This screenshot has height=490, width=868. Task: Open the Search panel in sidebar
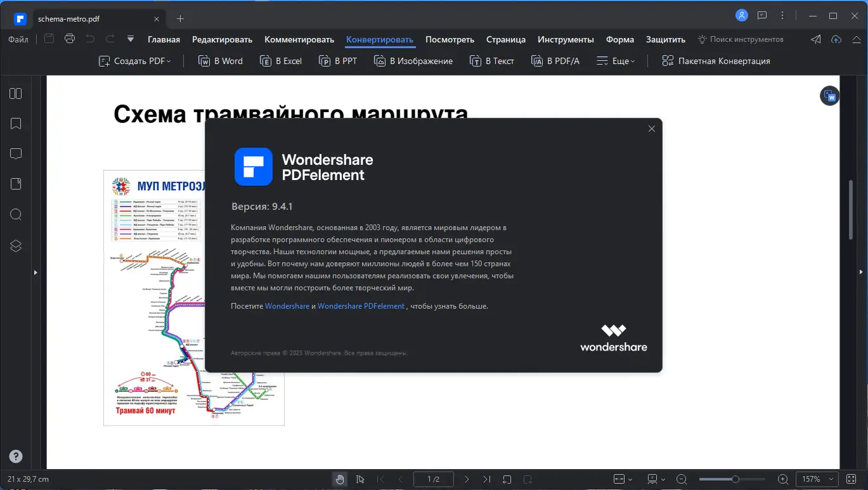(x=16, y=214)
